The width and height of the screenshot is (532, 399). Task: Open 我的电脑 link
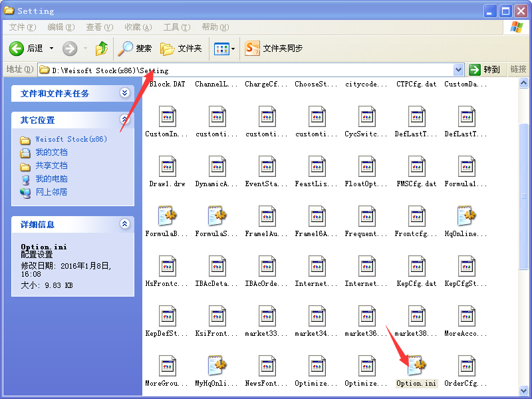click(52, 179)
